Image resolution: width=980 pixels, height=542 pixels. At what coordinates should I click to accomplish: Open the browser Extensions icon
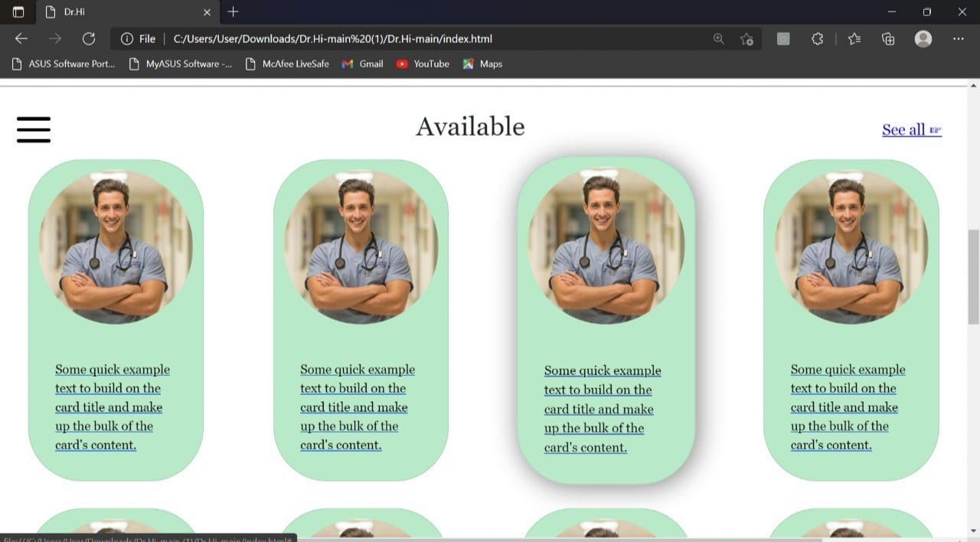tap(817, 38)
